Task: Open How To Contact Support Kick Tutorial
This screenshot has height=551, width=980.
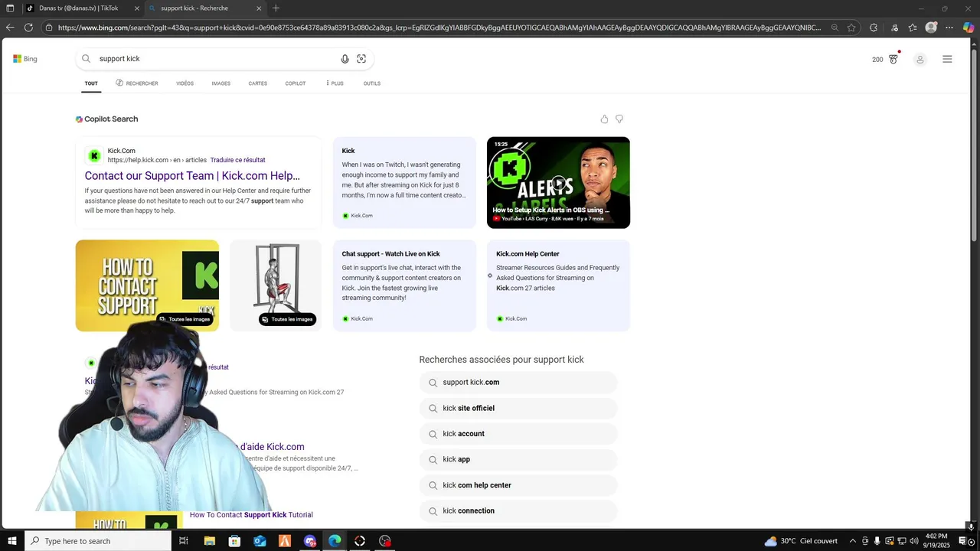Action: tap(251, 515)
